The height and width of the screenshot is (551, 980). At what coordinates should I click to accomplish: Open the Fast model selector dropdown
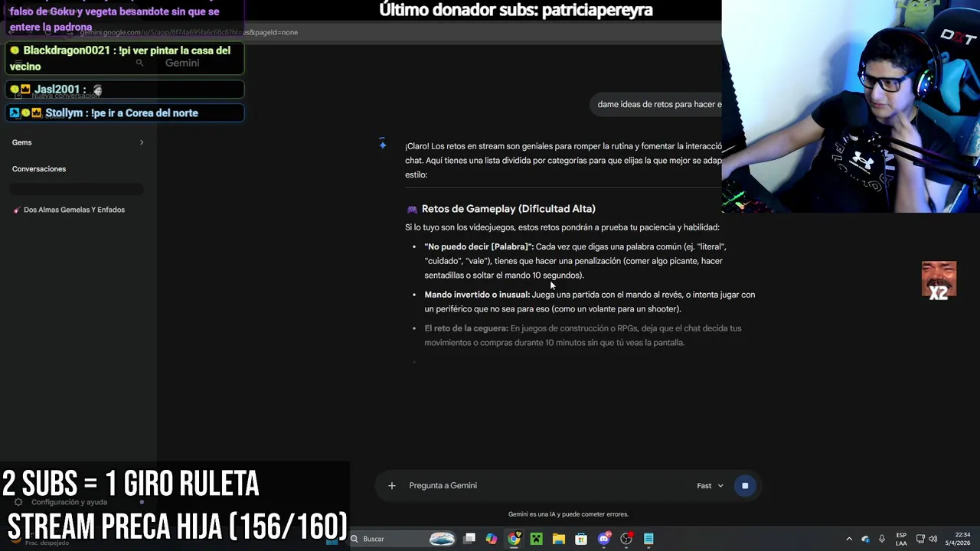710,485
